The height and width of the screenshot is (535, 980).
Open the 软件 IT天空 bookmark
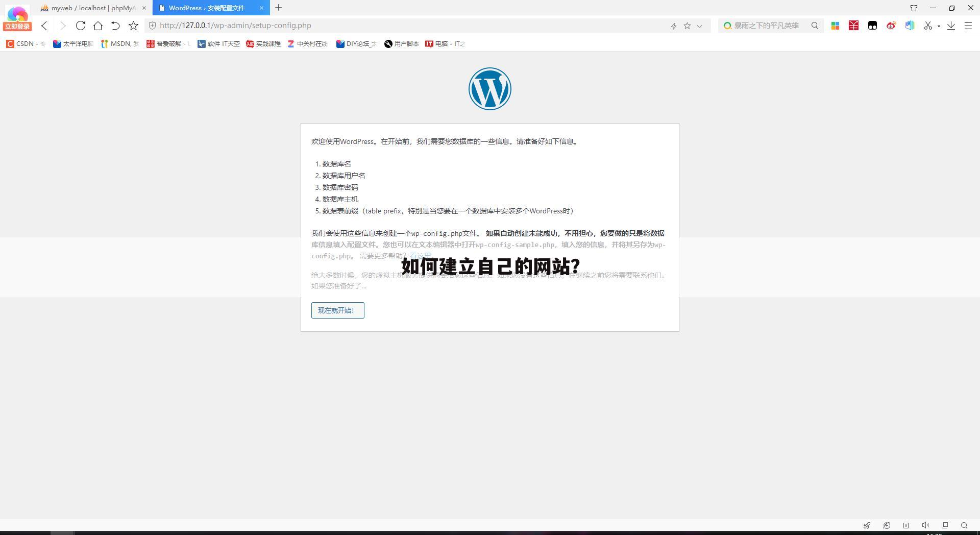tap(218, 44)
